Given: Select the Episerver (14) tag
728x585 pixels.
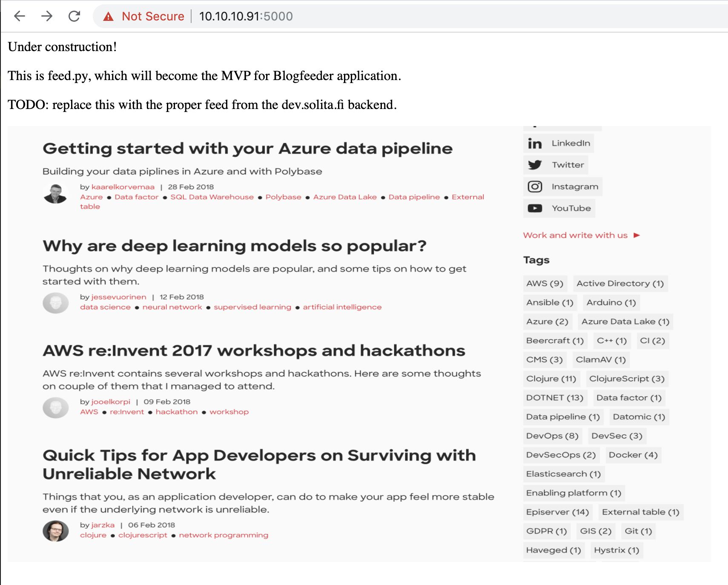Looking at the screenshot, I should pos(557,512).
